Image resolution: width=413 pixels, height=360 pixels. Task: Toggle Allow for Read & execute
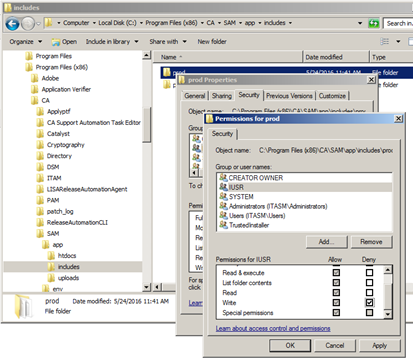336,273
